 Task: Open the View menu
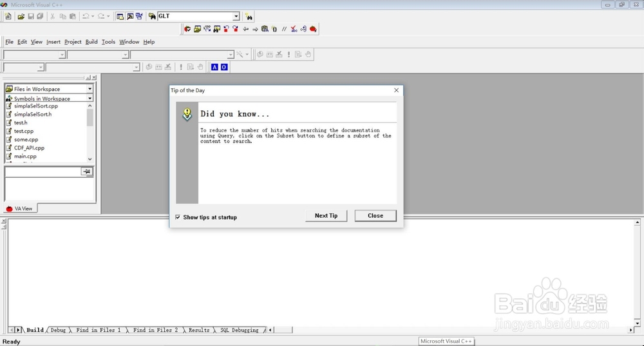point(37,41)
